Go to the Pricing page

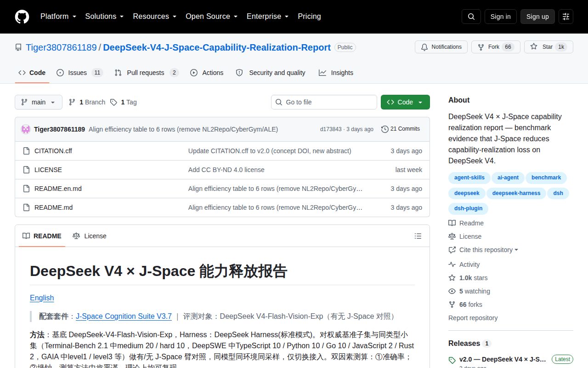(x=309, y=17)
